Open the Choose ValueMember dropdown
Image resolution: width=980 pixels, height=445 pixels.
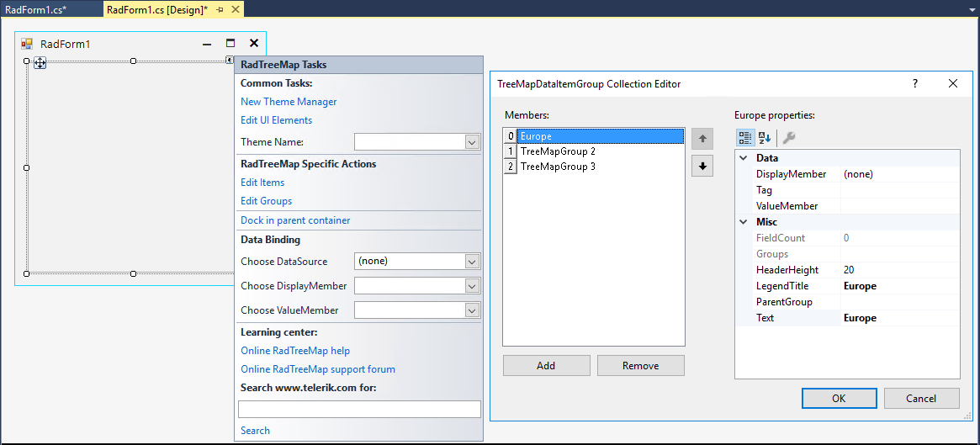tap(473, 310)
